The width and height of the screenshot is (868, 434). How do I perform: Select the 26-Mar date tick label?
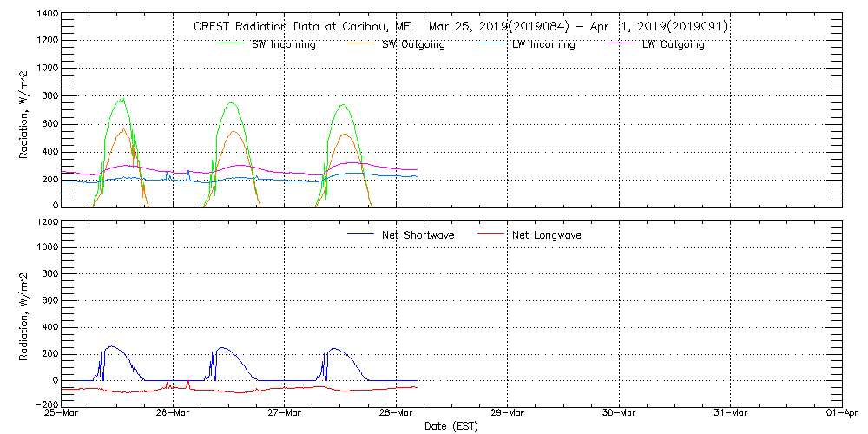click(x=174, y=413)
